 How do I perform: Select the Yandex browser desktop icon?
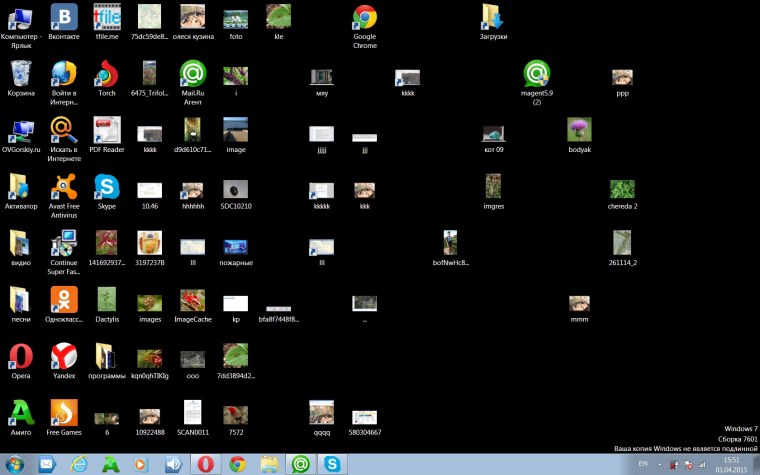pos(64,356)
